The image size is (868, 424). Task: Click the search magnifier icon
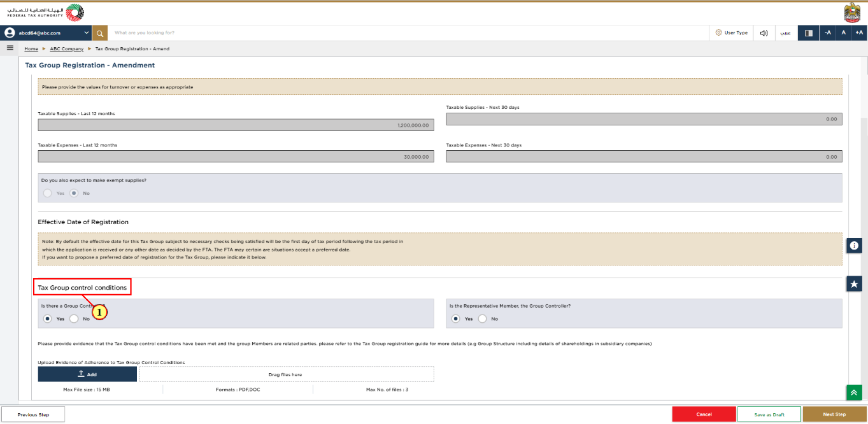[100, 32]
